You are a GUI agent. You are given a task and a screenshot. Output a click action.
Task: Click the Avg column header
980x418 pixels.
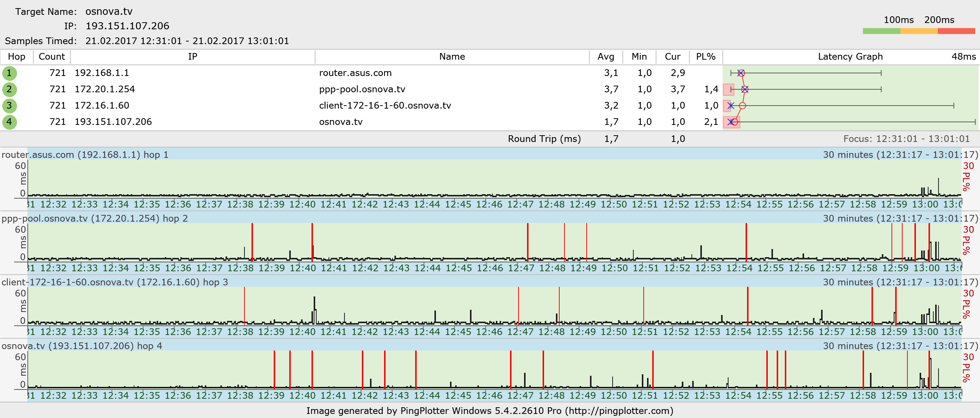click(606, 57)
